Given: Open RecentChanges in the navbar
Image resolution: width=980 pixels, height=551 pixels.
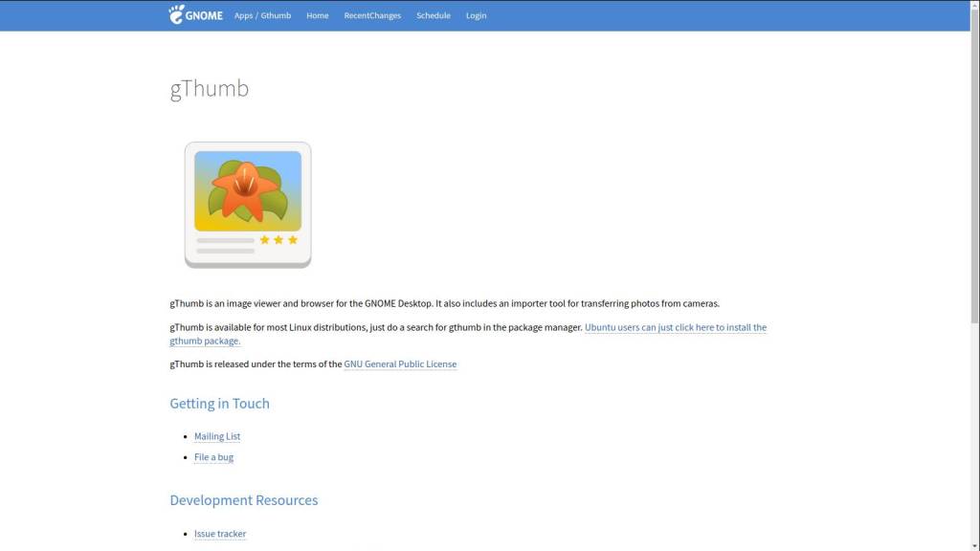Looking at the screenshot, I should pos(372,15).
